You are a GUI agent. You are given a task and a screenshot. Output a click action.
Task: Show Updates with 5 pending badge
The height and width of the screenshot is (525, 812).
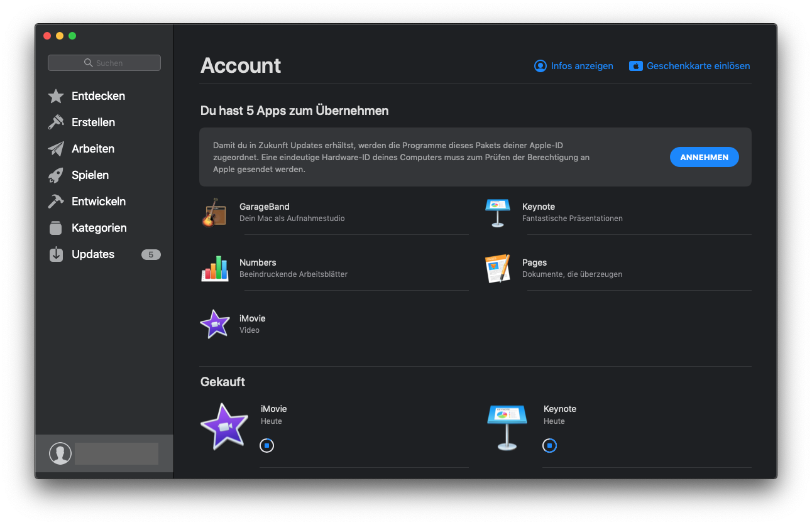coord(93,254)
